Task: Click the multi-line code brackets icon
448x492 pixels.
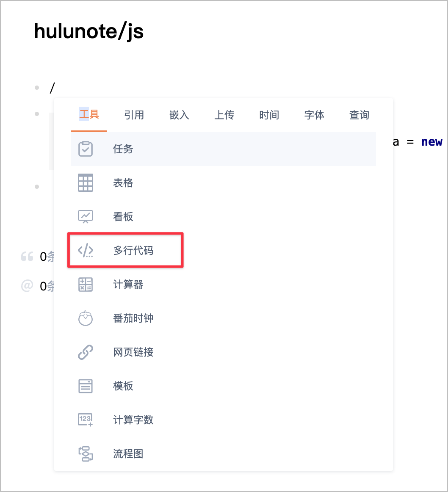Action: click(86, 251)
